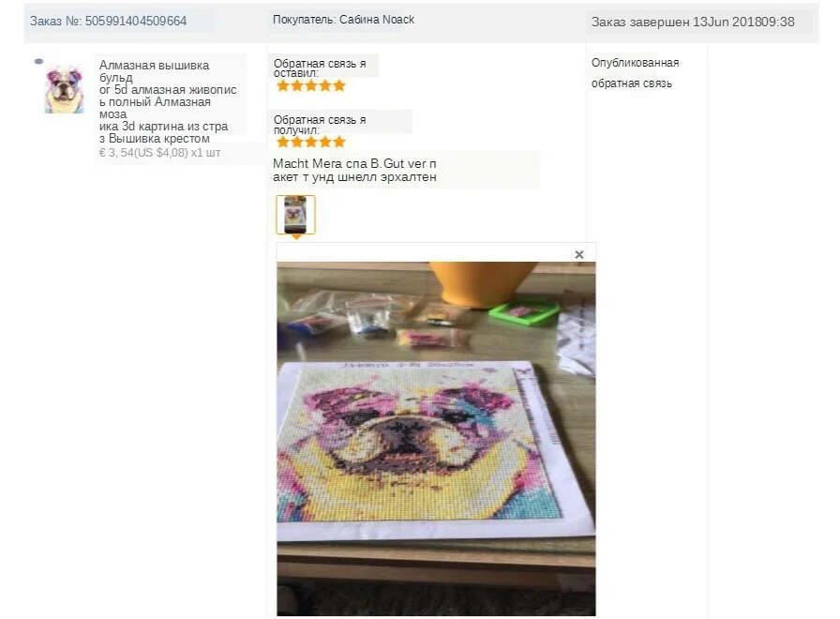Select the small review photo thumbnail
This screenshot has width=840, height=619.
point(295,215)
